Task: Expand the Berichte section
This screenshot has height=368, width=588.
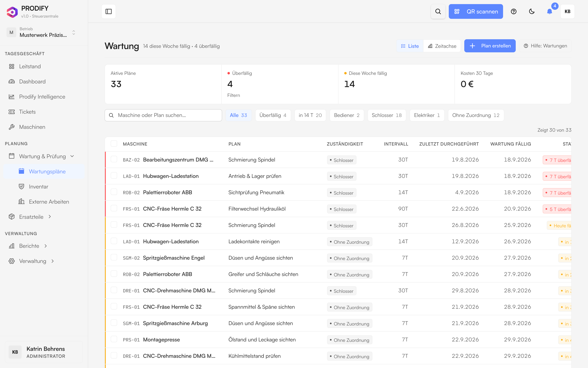Action: pos(45,246)
